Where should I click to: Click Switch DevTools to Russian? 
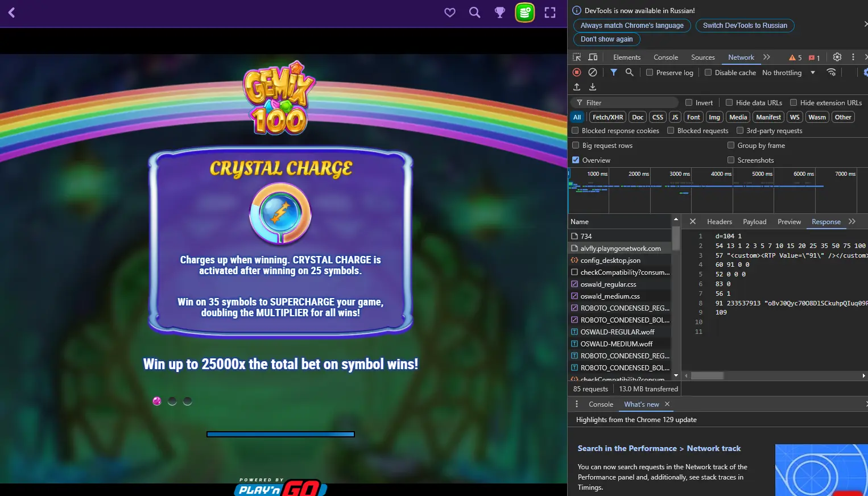point(745,26)
